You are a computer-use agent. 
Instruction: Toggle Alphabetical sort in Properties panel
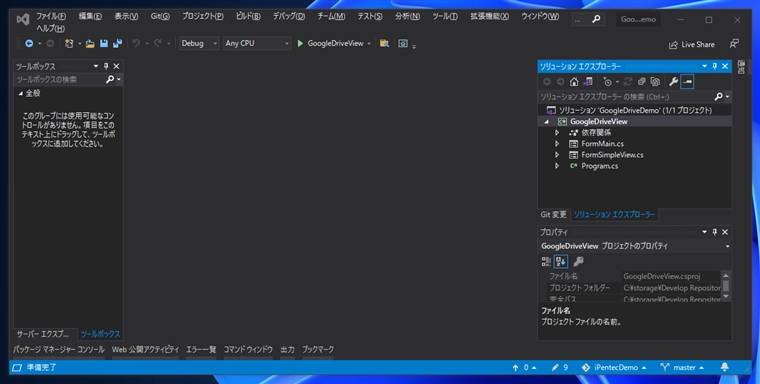[561, 262]
